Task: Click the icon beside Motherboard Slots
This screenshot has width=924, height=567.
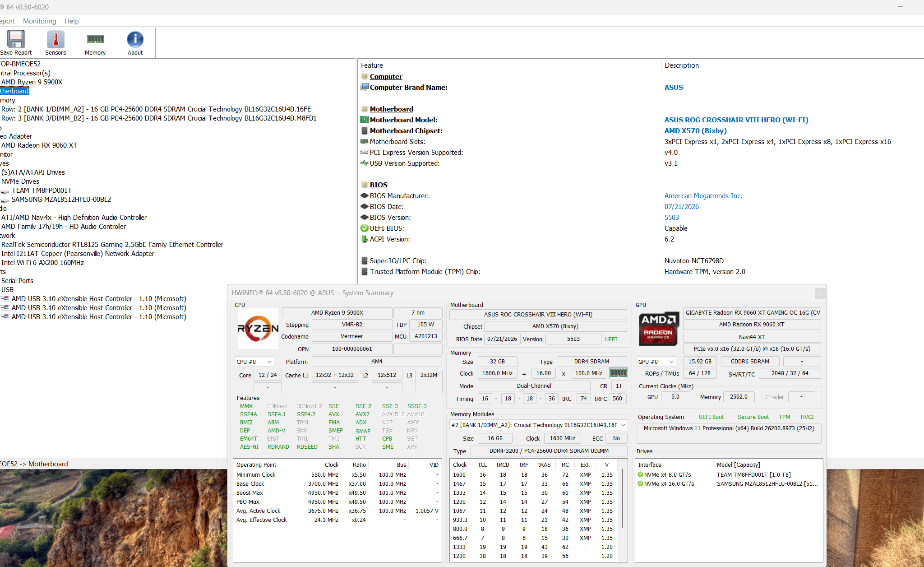Action: click(365, 141)
